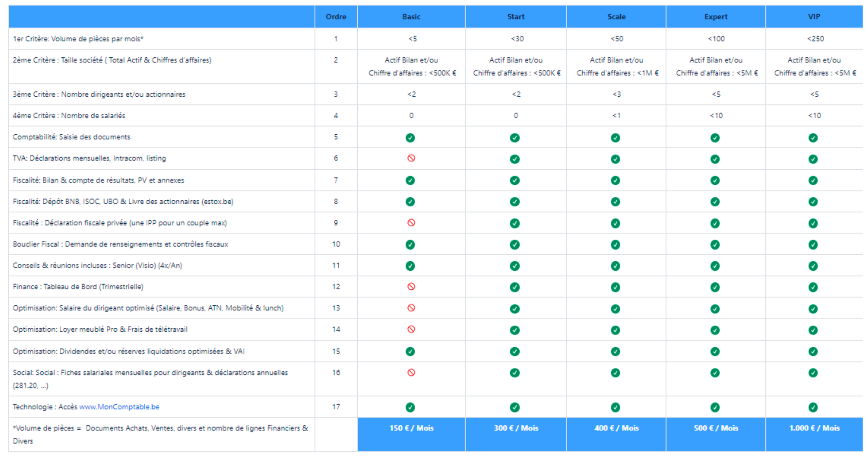Click the Scale Dividendes row checkmark

click(x=615, y=352)
